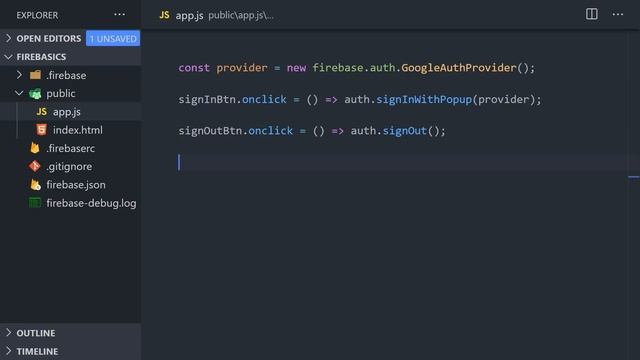Image resolution: width=640 pixels, height=360 pixels.
Task: Expand the Outline section
Action: pyautogui.click(x=8, y=333)
